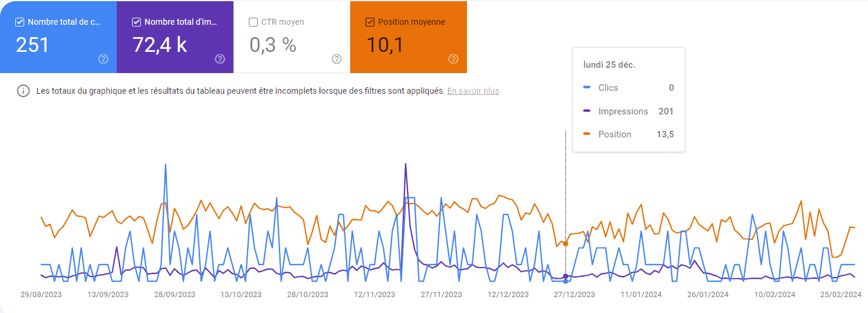The height and width of the screenshot is (313, 868).
Task: Disable the Position moyenne checkbox
Action: point(370,22)
